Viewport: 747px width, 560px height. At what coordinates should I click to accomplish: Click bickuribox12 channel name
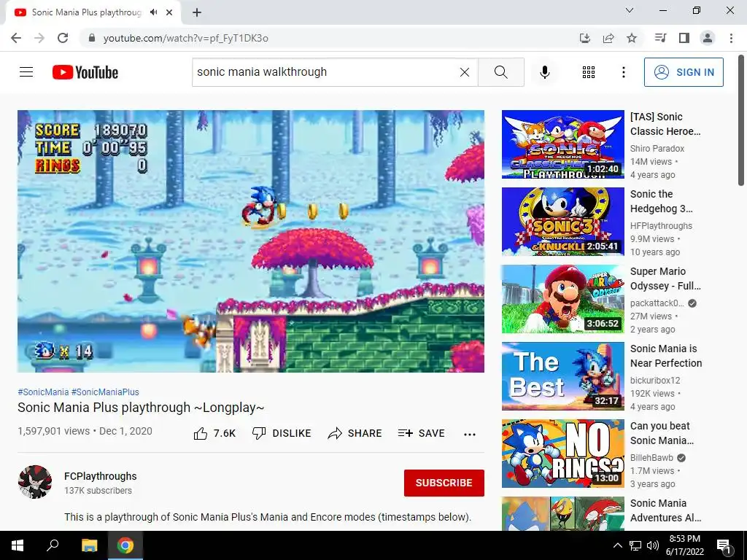pyautogui.click(x=655, y=381)
